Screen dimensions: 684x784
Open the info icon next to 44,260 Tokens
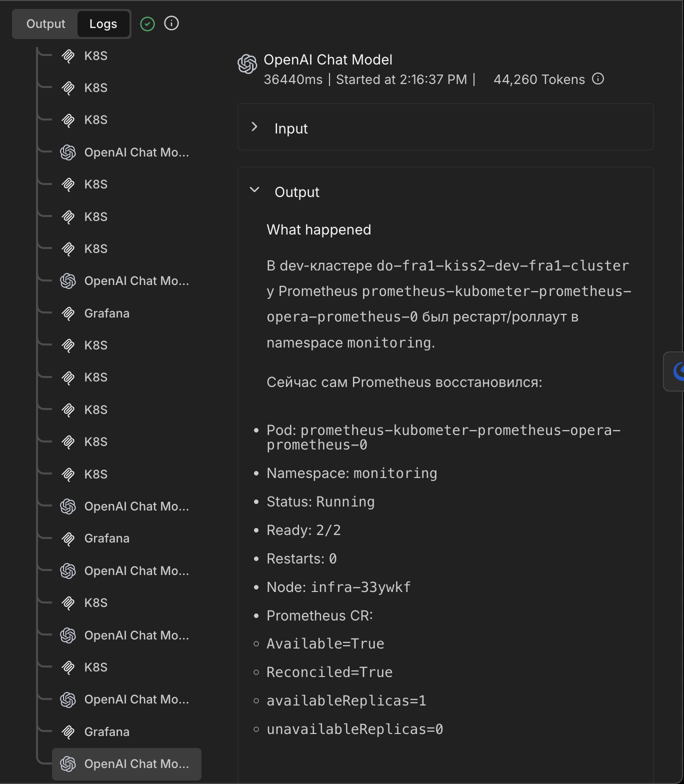coord(598,79)
